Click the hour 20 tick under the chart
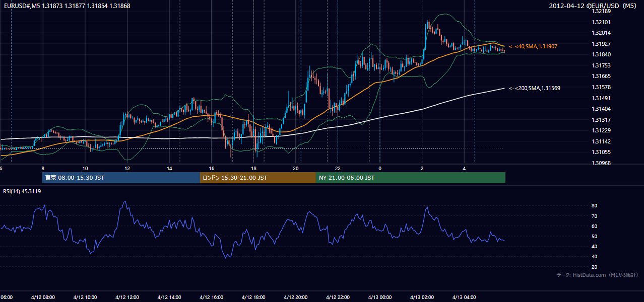The width and height of the screenshot is (644, 302). 296,168
